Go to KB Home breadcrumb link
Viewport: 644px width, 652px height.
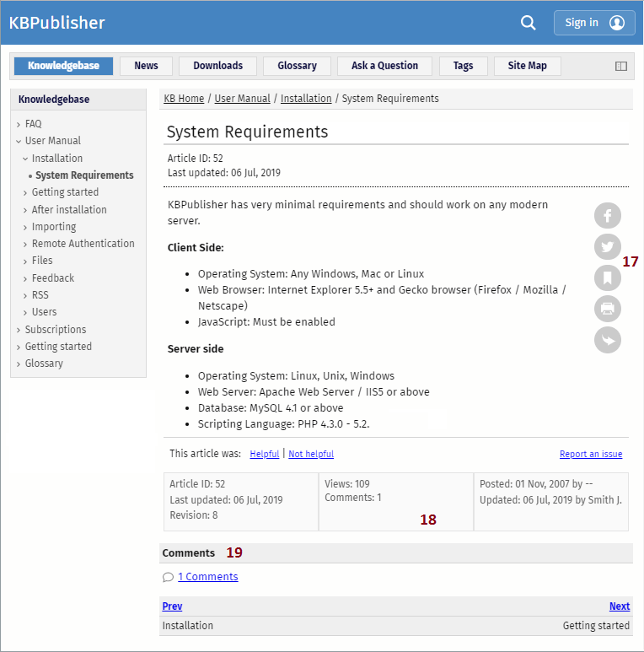coord(184,99)
